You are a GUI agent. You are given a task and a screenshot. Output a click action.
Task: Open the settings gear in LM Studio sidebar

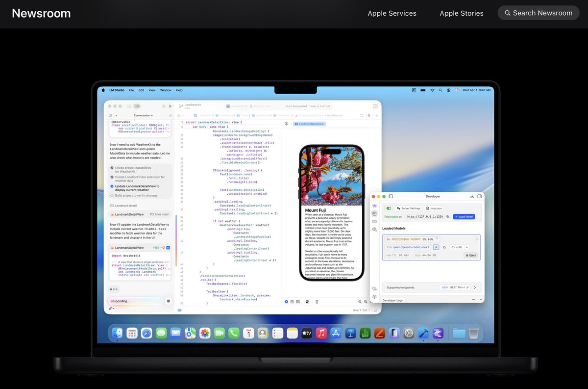[374, 297]
